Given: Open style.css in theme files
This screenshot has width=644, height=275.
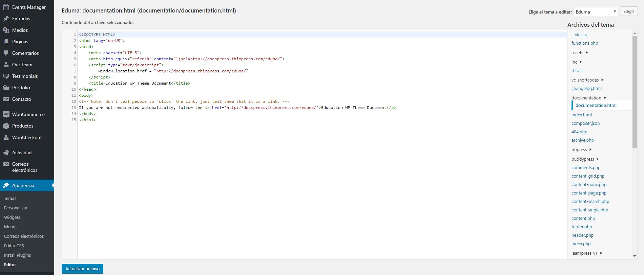Looking at the screenshot, I should [579, 35].
